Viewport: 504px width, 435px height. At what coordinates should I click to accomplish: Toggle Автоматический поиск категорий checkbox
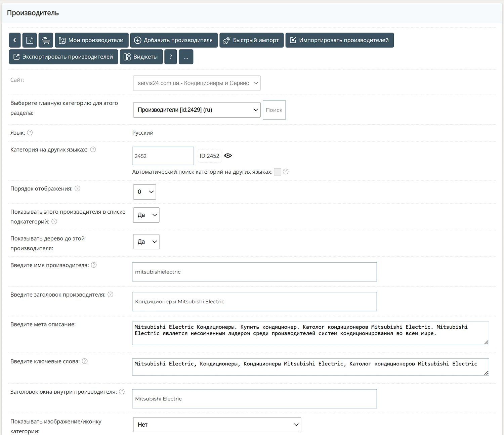(278, 172)
